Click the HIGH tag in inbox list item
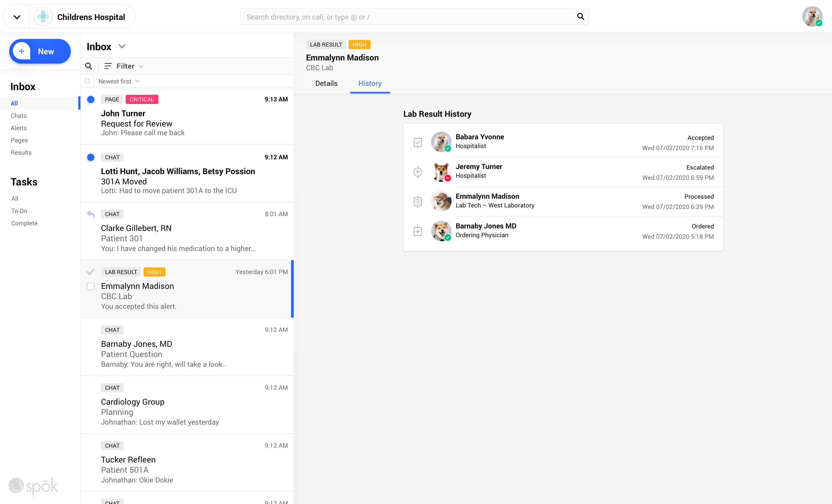The image size is (832, 504). 154,272
